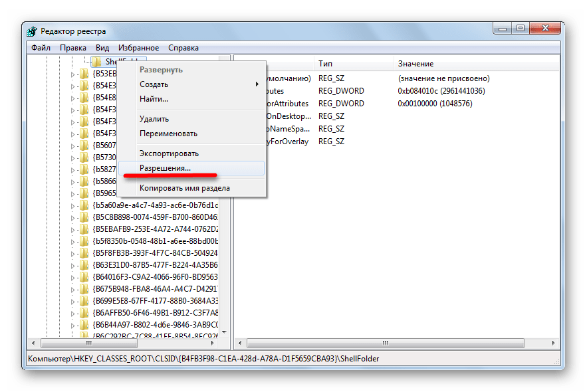Choose Разрешения... from the context menu

[165, 168]
